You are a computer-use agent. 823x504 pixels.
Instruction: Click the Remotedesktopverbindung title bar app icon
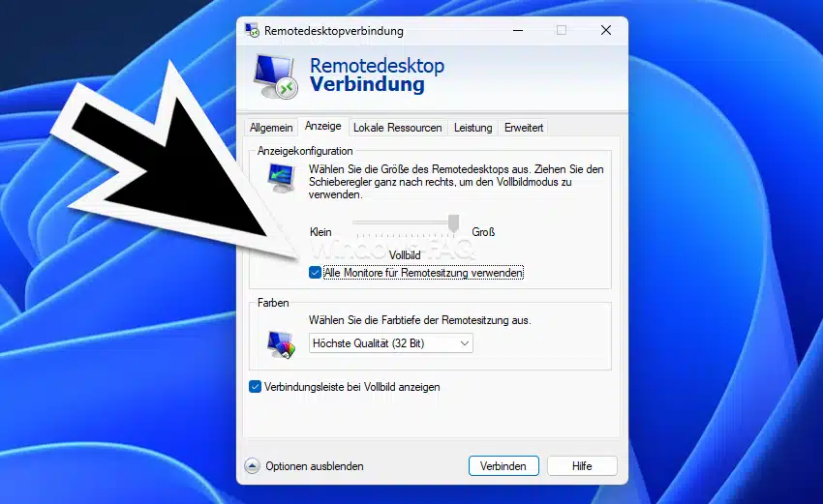[252, 30]
